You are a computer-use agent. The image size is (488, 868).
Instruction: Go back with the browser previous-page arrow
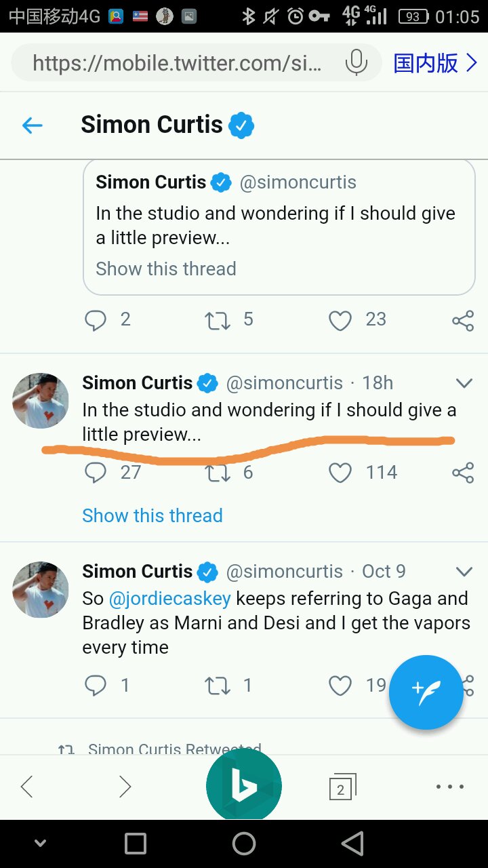tap(27, 787)
